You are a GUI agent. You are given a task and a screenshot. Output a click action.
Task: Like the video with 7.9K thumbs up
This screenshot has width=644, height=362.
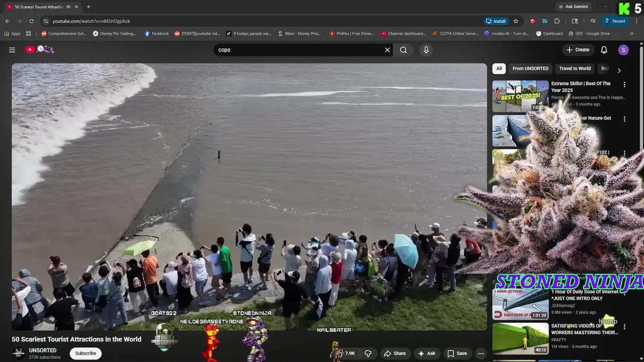(346, 353)
